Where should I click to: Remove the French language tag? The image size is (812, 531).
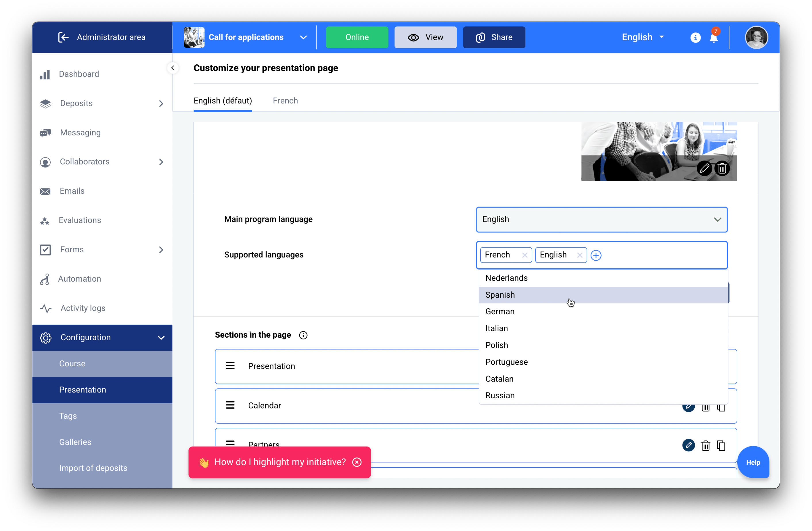point(524,255)
